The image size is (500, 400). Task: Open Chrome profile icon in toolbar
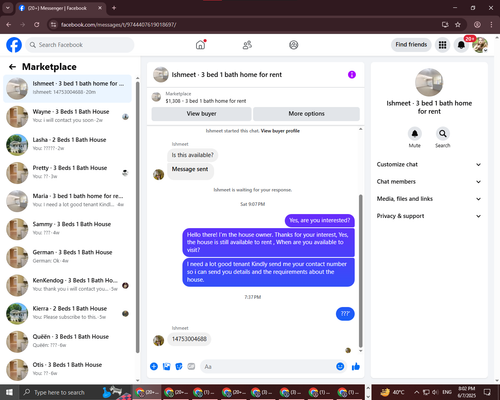(477, 25)
